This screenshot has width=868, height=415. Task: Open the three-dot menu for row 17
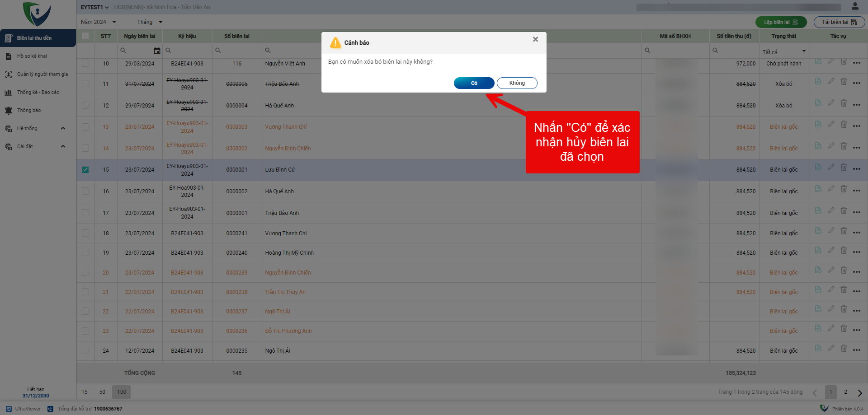(857, 212)
